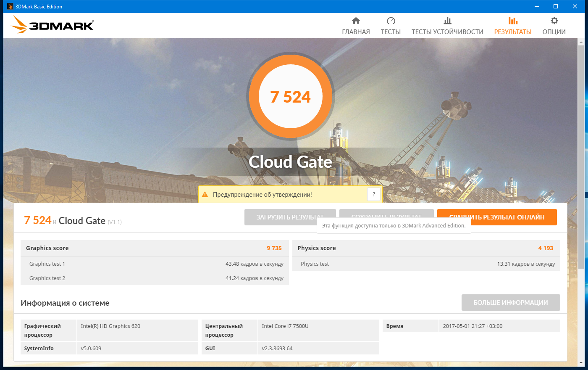
Task: Click the Graphics score value 9 735
Action: tap(274, 248)
